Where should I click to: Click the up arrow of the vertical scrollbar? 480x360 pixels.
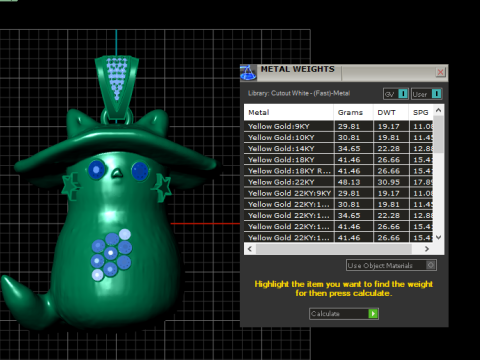(x=439, y=110)
